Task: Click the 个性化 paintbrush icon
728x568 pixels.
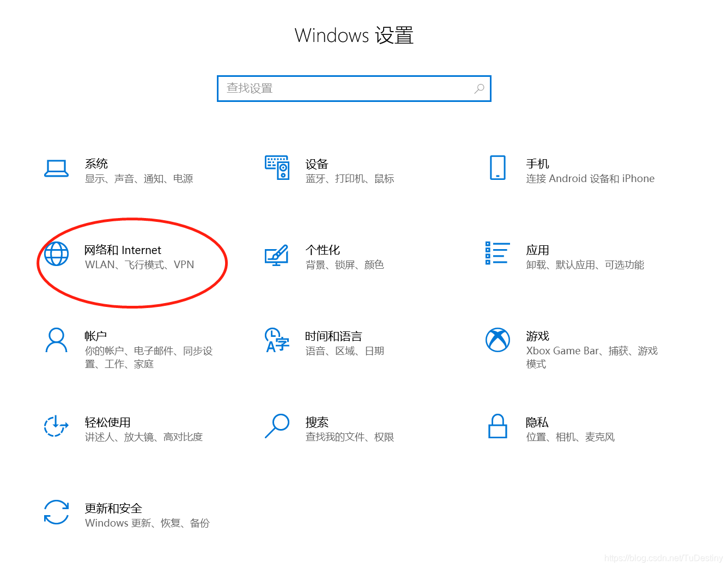Action: pos(277,255)
